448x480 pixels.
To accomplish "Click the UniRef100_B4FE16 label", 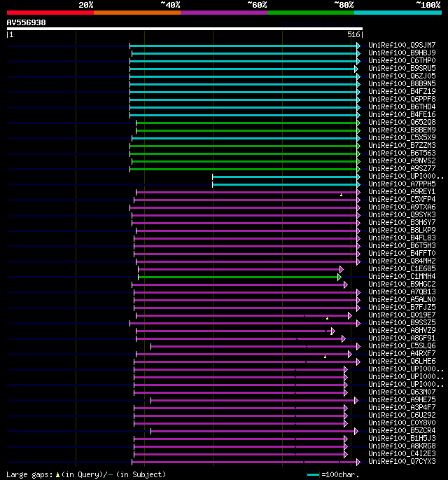I will click(x=402, y=114).
